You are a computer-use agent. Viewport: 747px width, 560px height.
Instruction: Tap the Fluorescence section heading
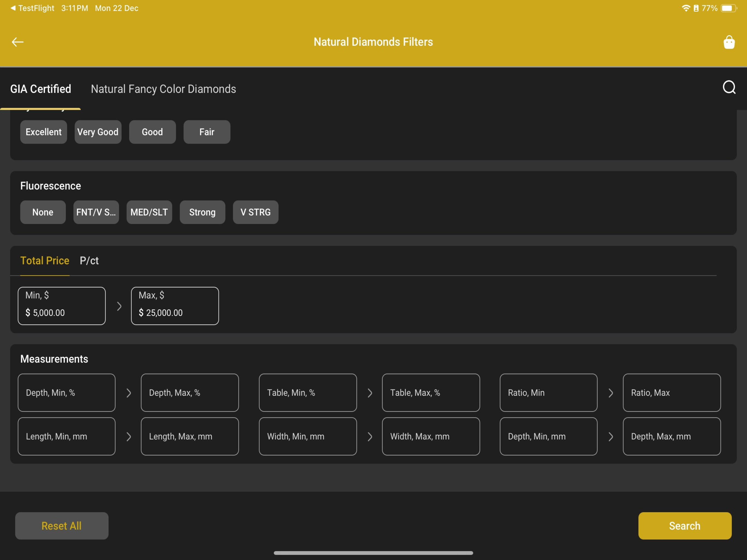pyautogui.click(x=51, y=186)
